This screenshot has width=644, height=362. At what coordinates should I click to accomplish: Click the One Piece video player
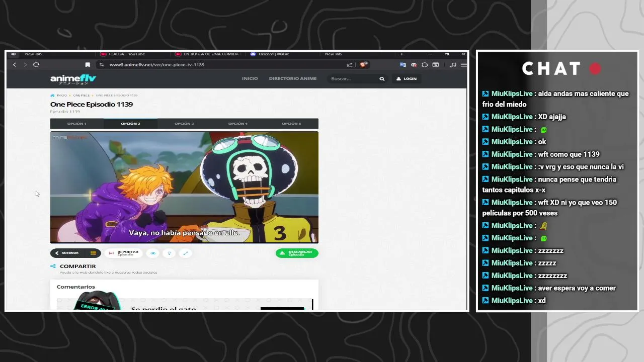point(184,188)
